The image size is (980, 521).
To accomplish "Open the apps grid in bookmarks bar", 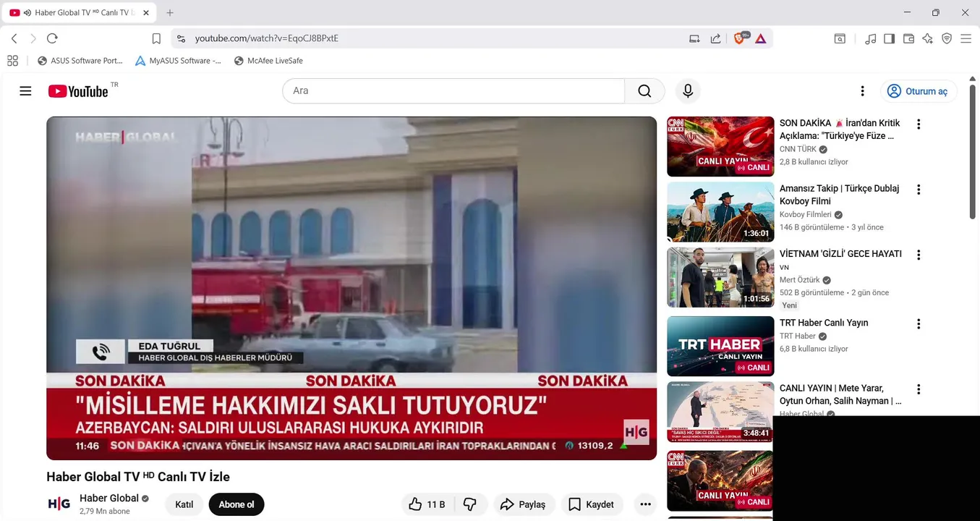I will point(12,61).
